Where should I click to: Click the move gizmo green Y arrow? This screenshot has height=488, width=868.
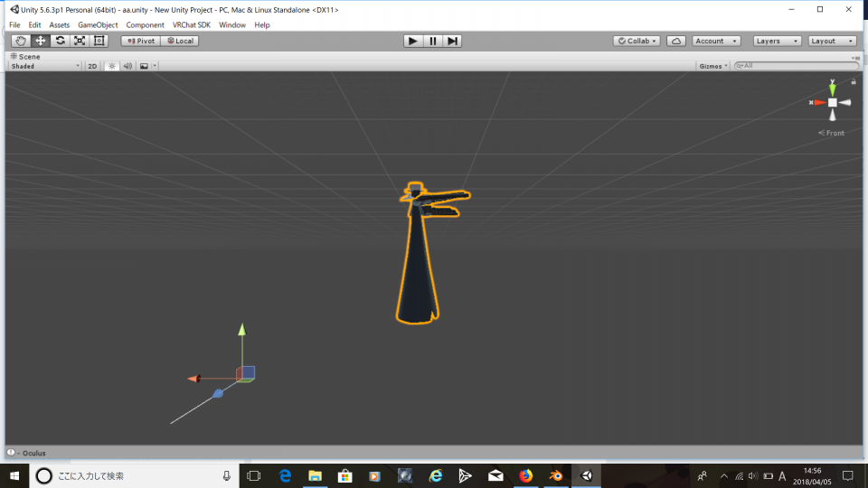(242, 331)
